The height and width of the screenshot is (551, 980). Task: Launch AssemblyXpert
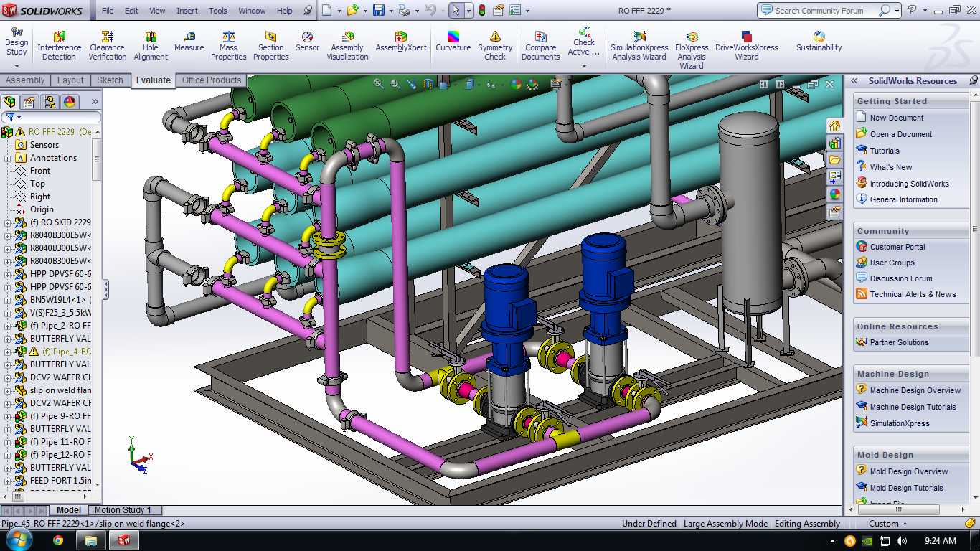click(x=401, y=42)
